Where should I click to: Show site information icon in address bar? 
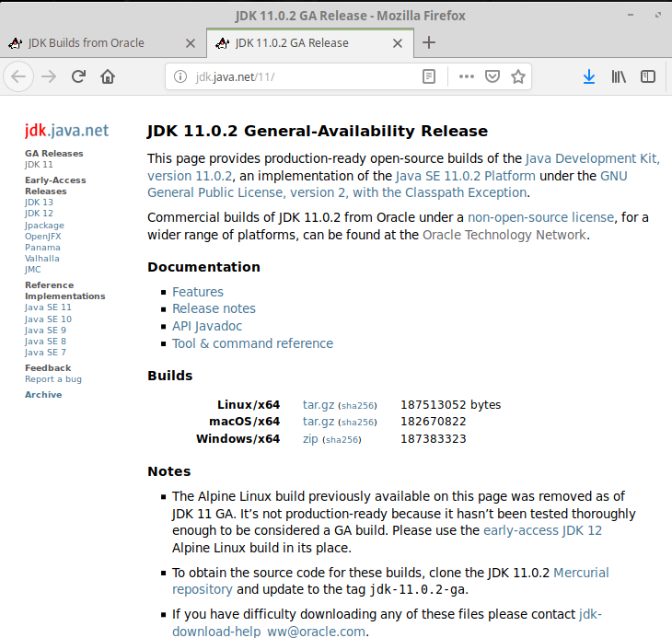pos(180,76)
